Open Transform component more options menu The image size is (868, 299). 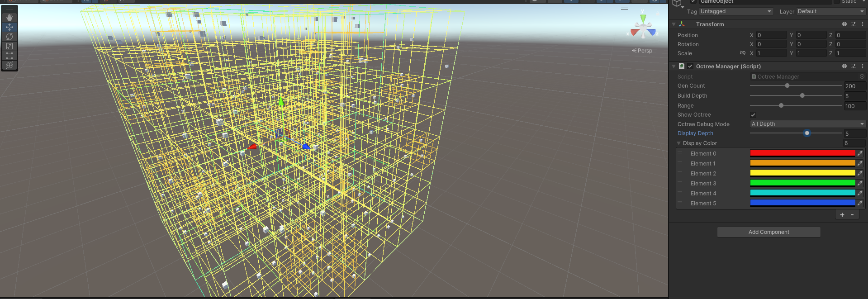coord(862,24)
